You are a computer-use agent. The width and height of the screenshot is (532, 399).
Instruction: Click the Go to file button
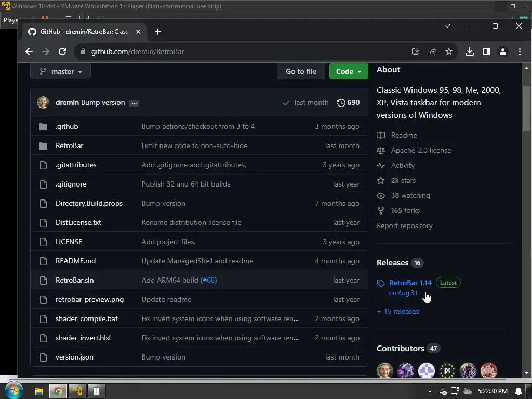click(x=301, y=71)
